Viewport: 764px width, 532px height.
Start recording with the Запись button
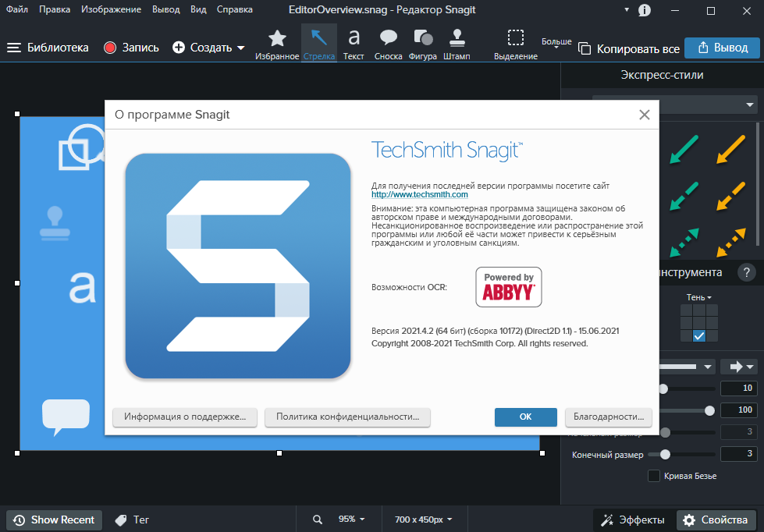131,48
